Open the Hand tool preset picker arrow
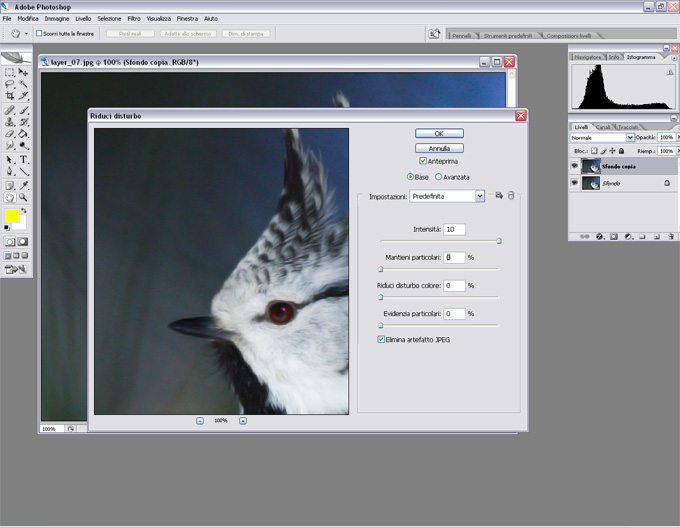Image resolution: width=680 pixels, height=528 pixels. pyautogui.click(x=26, y=33)
